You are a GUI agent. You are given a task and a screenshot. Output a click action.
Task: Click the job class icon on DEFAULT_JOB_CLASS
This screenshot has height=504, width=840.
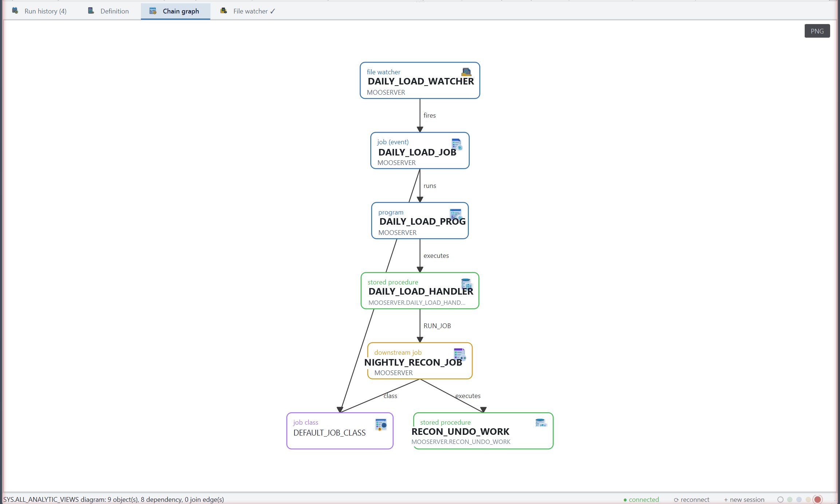coord(381,424)
